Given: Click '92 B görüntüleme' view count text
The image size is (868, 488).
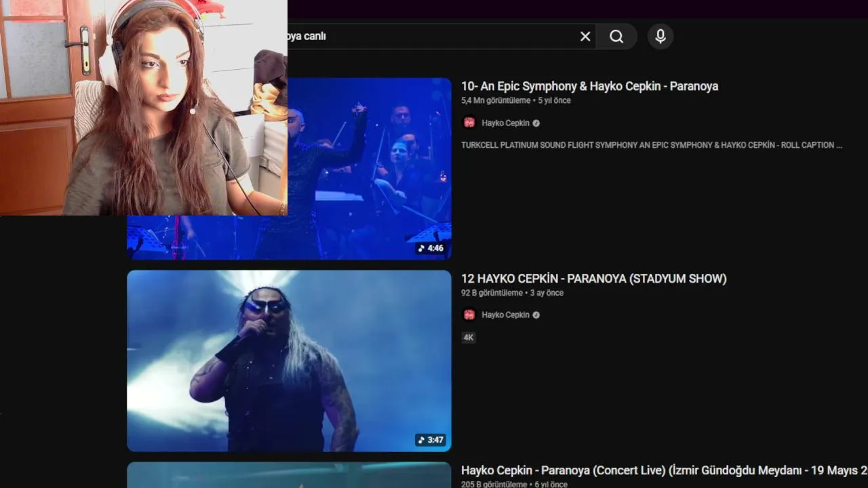Looking at the screenshot, I should pyautogui.click(x=492, y=293).
